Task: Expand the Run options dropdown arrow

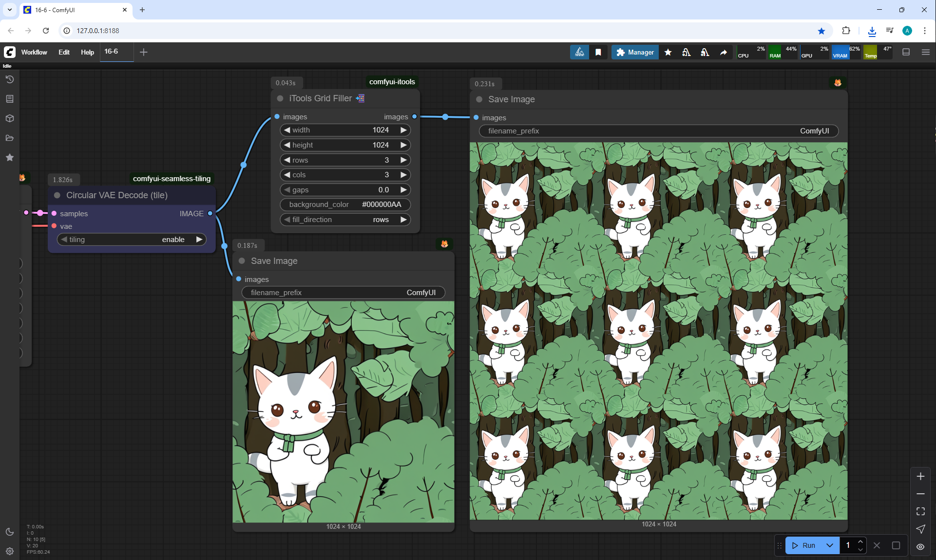Action: click(x=829, y=545)
